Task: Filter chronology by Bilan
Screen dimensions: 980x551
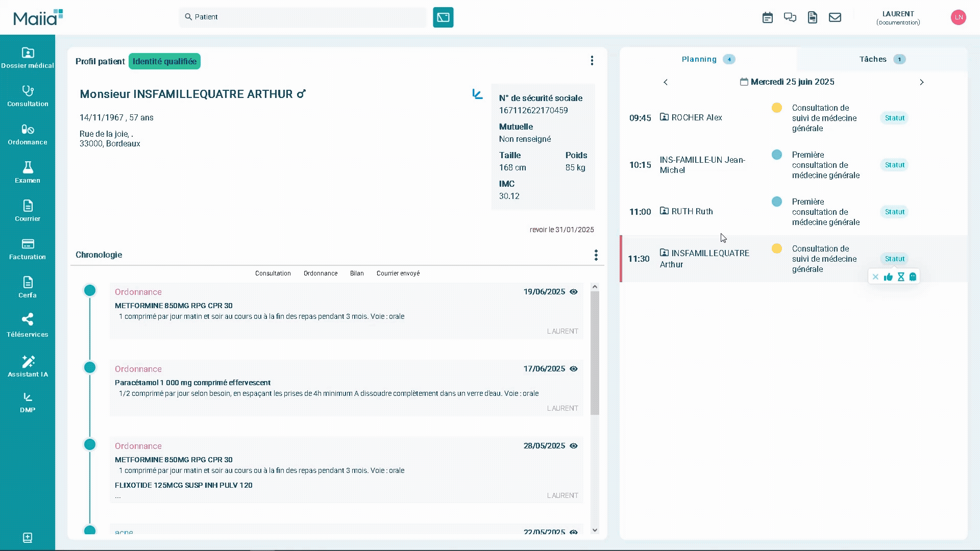Action: tap(357, 273)
